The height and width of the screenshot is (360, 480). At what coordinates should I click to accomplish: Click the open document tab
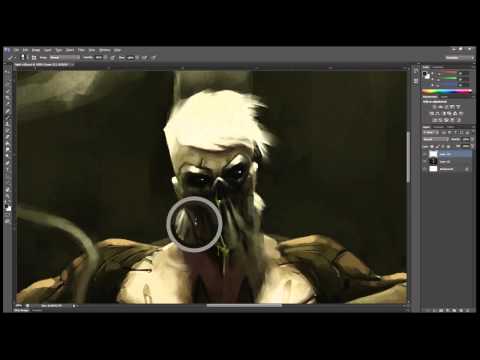(43, 64)
